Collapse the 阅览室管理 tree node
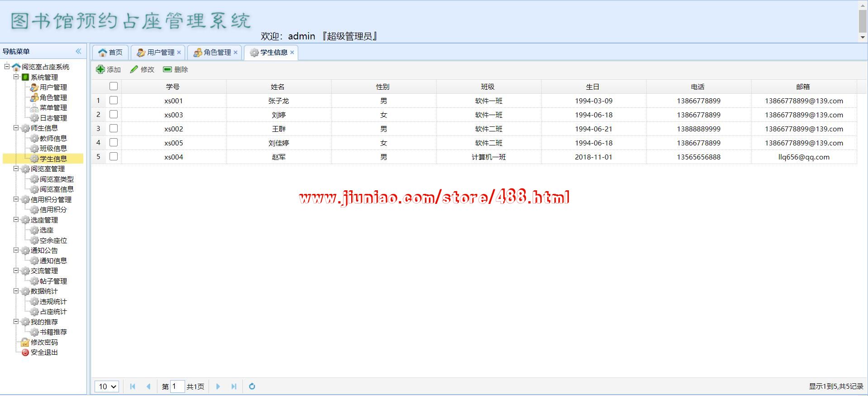The image size is (868, 396). pos(16,169)
